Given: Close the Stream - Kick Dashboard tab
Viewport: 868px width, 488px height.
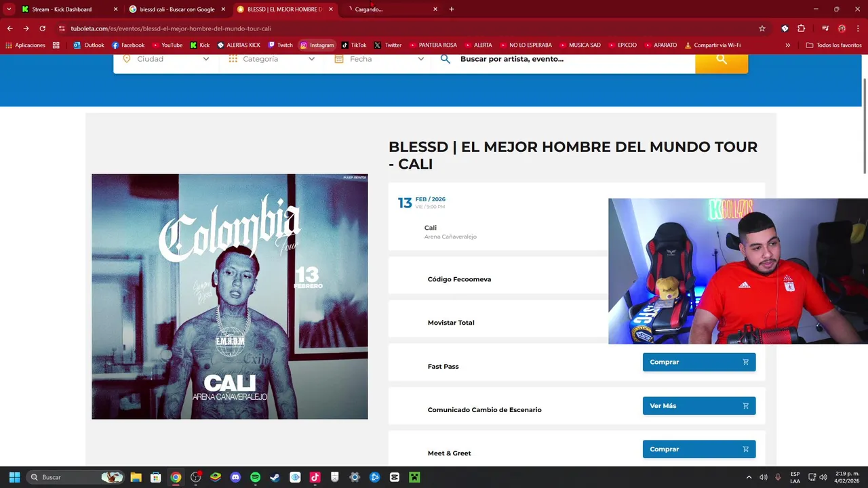Looking at the screenshot, I should click(x=115, y=9).
